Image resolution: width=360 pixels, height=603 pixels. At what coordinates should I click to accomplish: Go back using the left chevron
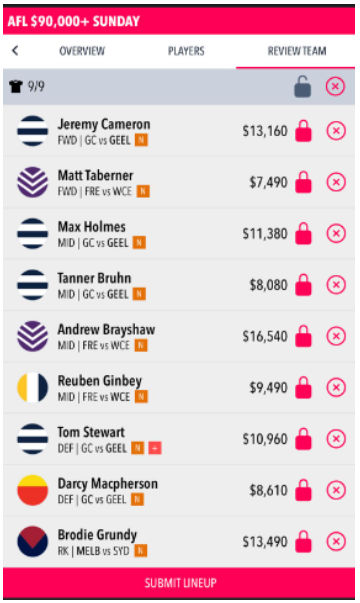pos(15,50)
